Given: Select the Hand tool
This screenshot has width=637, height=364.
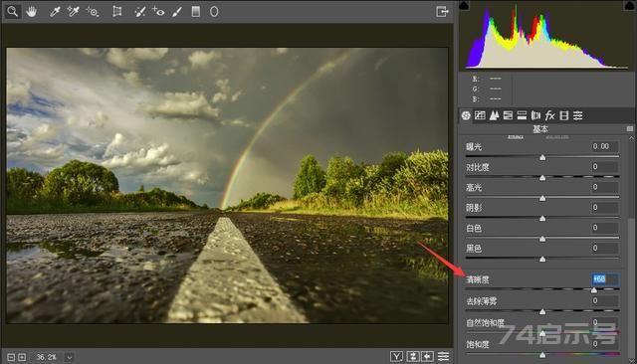Looking at the screenshot, I should click(31, 11).
